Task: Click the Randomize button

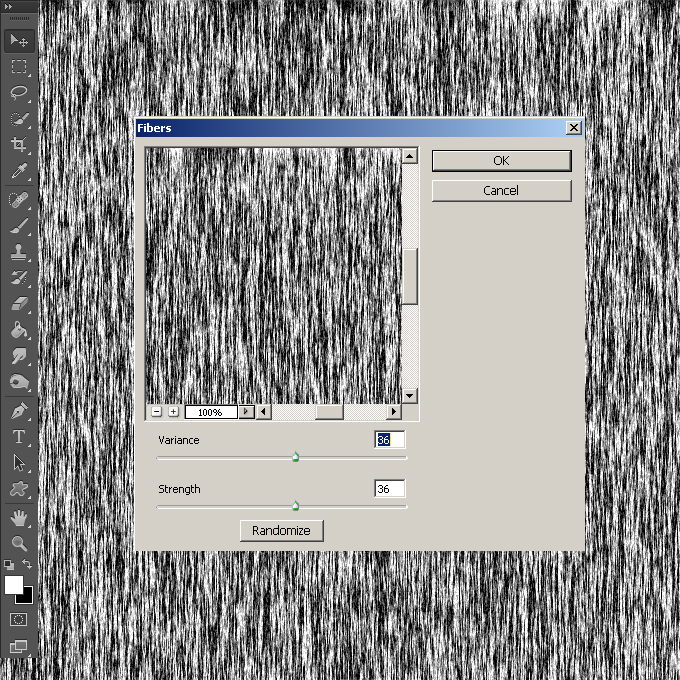Action: (x=281, y=530)
